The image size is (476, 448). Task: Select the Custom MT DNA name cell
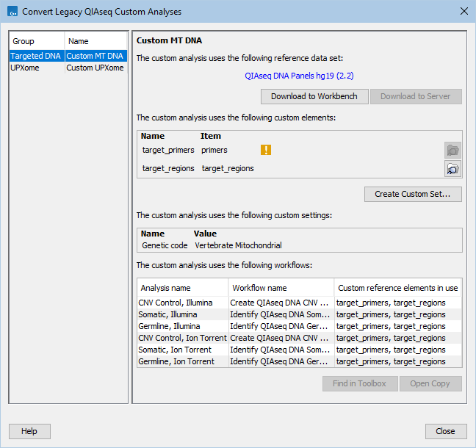pyautogui.click(x=95, y=56)
